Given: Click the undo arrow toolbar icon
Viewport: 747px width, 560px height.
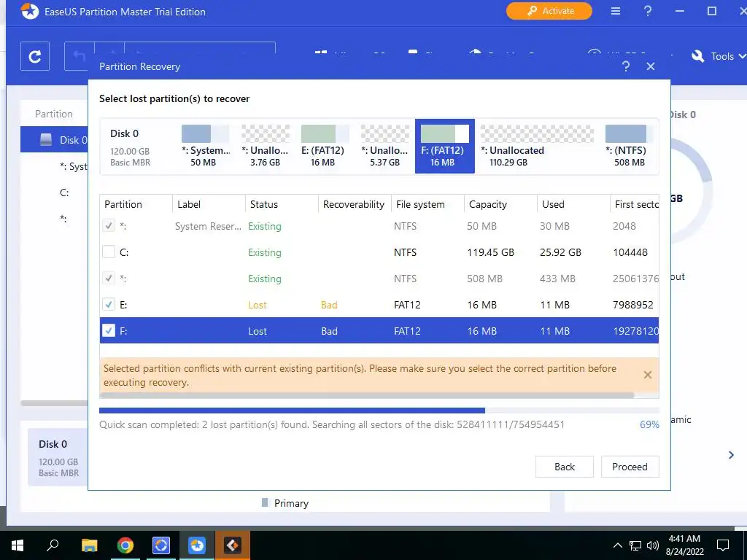Looking at the screenshot, I should (x=79, y=56).
